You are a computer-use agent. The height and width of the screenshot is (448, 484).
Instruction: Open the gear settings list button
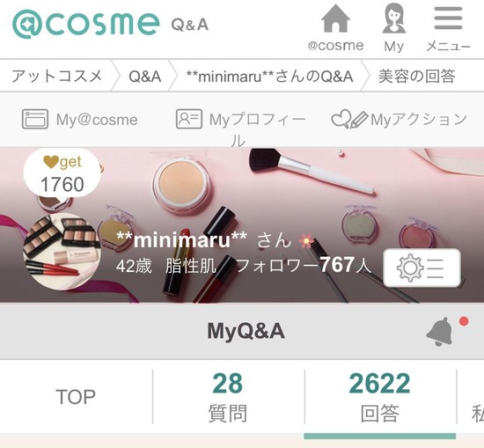point(422,268)
